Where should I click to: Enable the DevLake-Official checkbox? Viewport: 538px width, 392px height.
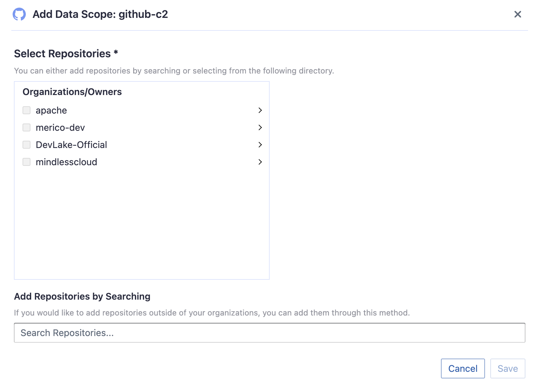coord(27,145)
